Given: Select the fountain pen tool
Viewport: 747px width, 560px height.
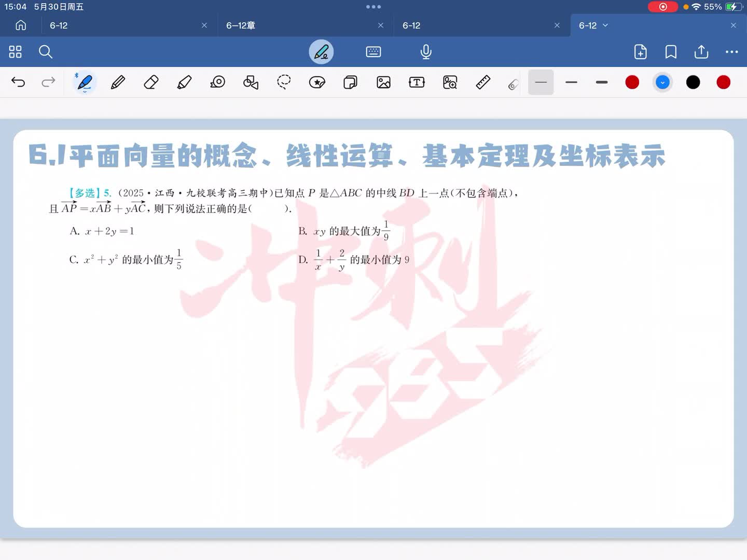Looking at the screenshot, I should pyautogui.click(x=85, y=82).
